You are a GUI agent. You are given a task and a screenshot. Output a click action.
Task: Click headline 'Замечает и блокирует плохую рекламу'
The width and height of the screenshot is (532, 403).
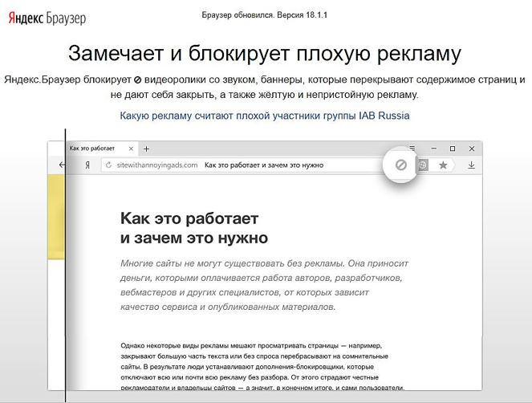coord(265,54)
